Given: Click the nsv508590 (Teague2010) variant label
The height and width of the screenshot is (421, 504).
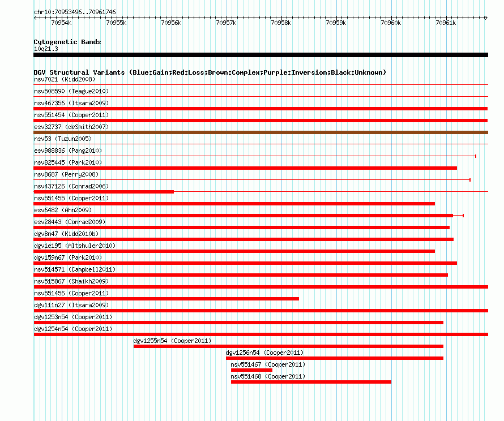Looking at the screenshot, I should point(71,91).
